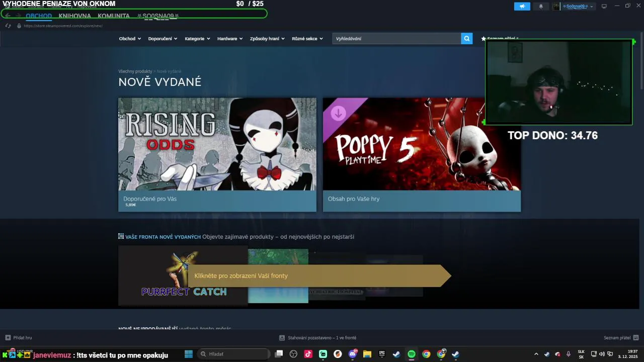The image size is (644, 362).
Task: Click Přidat hru at bottom left
Action: pyautogui.click(x=19, y=338)
